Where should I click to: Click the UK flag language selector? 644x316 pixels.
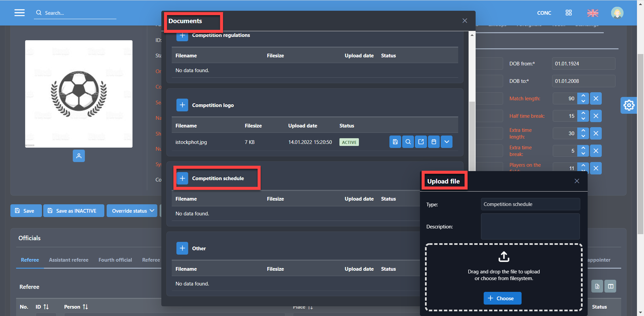coord(593,13)
